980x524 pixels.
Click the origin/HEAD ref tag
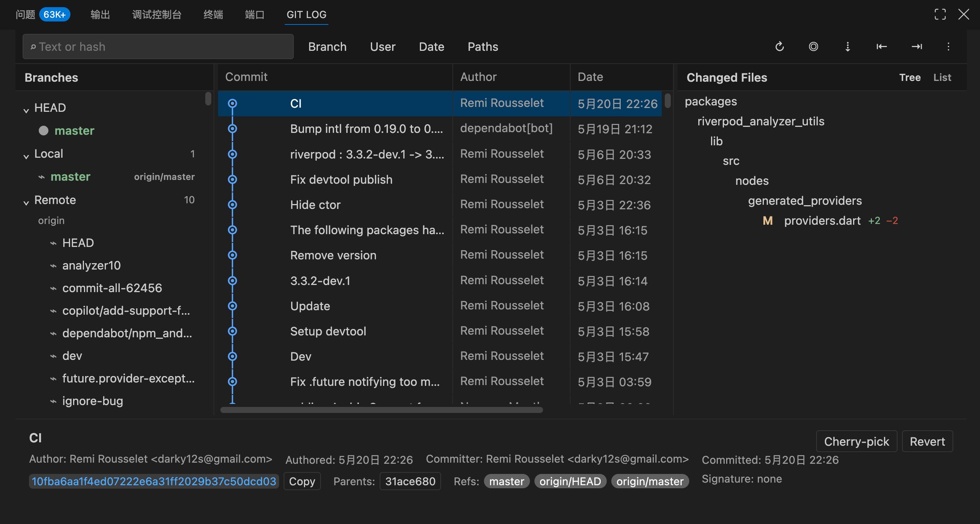(570, 481)
